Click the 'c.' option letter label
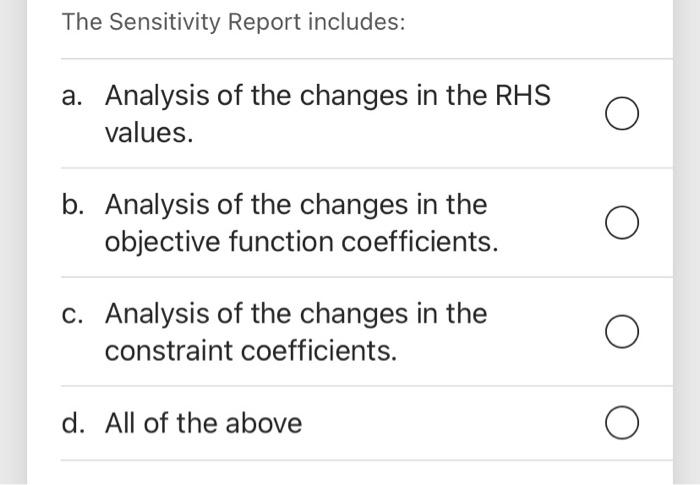This screenshot has width=700, height=485. pos(74,314)
